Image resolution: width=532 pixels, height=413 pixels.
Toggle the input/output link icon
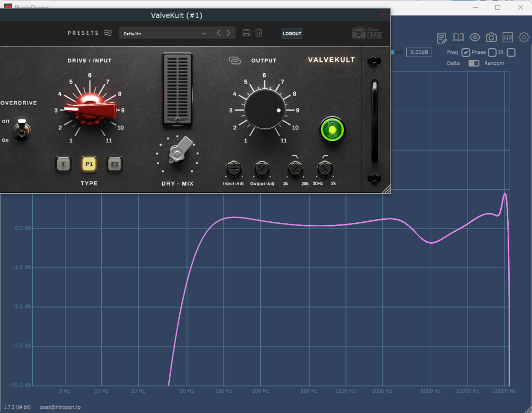(234, 60)
